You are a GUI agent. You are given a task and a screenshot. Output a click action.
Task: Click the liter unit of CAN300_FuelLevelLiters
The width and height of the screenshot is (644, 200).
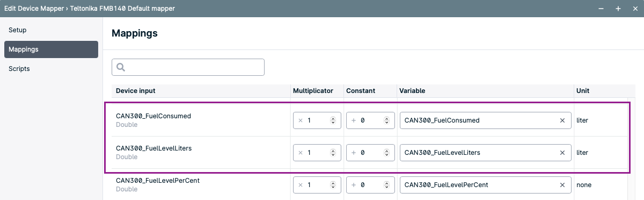coord(582,153)
